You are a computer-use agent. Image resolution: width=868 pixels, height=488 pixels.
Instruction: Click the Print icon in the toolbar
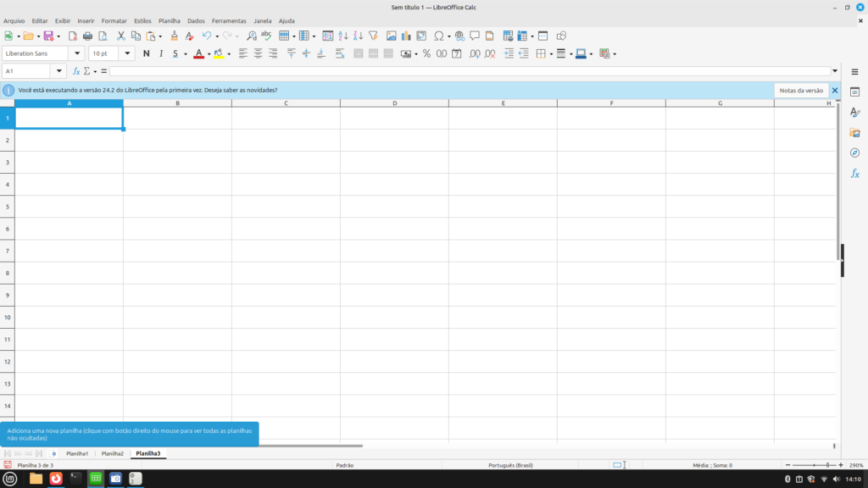[x=87, y=36]
